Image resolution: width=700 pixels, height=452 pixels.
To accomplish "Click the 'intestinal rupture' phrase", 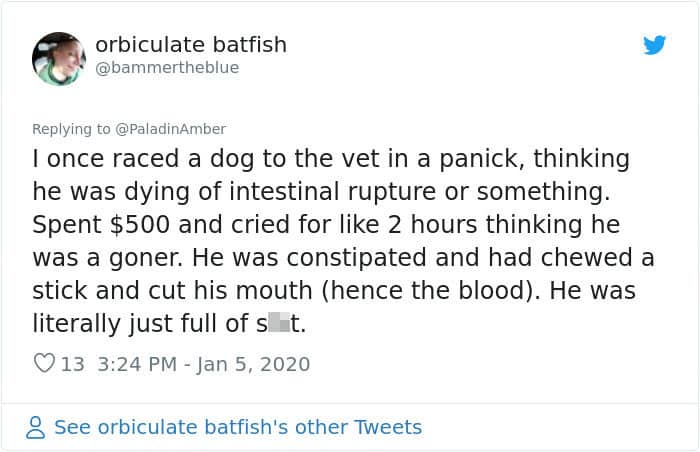I will pos(333,192).
